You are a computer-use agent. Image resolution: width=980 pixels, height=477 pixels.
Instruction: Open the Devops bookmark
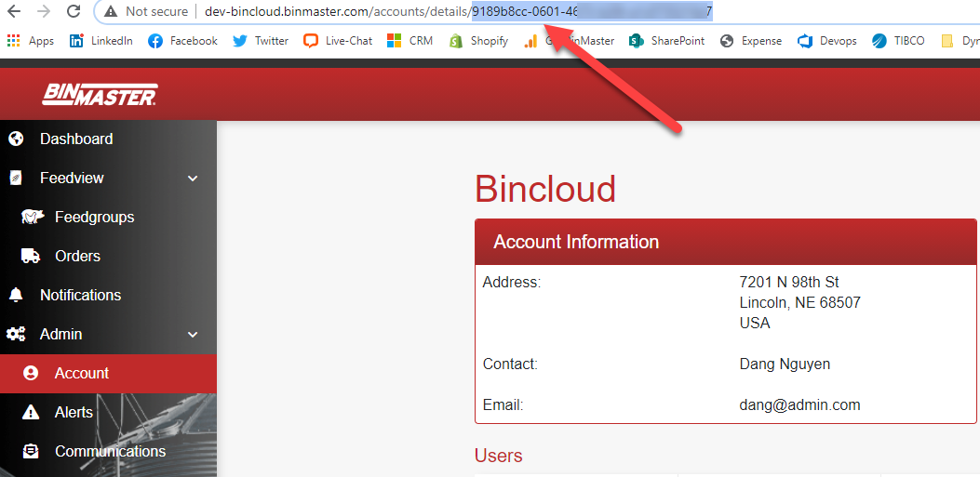point(826,41)
